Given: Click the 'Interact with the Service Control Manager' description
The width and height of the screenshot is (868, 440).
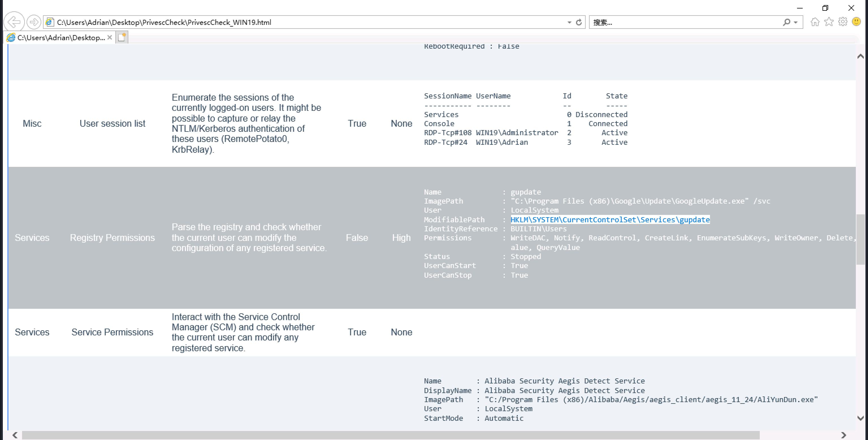Looking at the screenshot, I should 243,332.
